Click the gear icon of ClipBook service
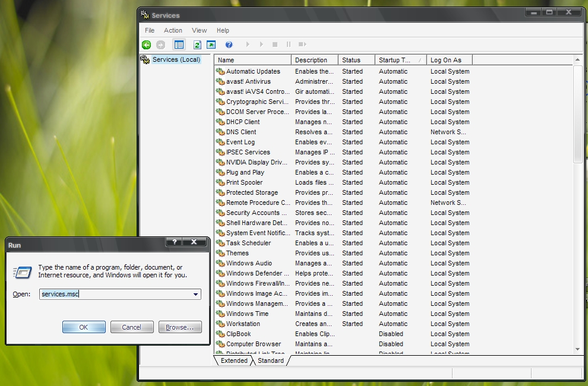The width and height of the screenshot is (588, 386). point(220,334)
